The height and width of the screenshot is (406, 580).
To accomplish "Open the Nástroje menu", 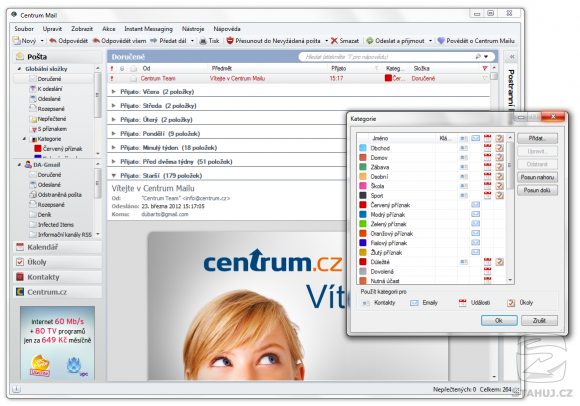I will [193, 28].
